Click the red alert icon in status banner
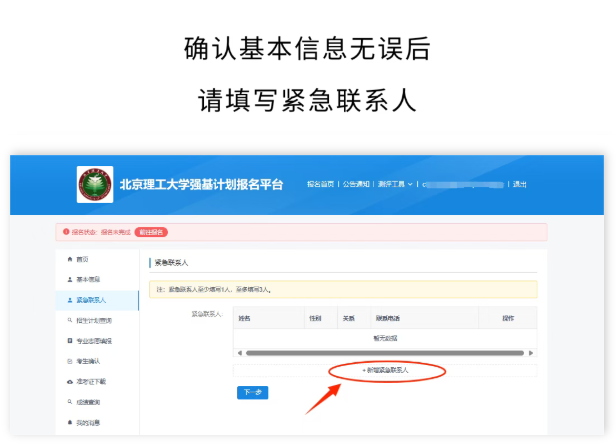Image resolution: width=616 pixels, height=445 pixels. [66, 232]
